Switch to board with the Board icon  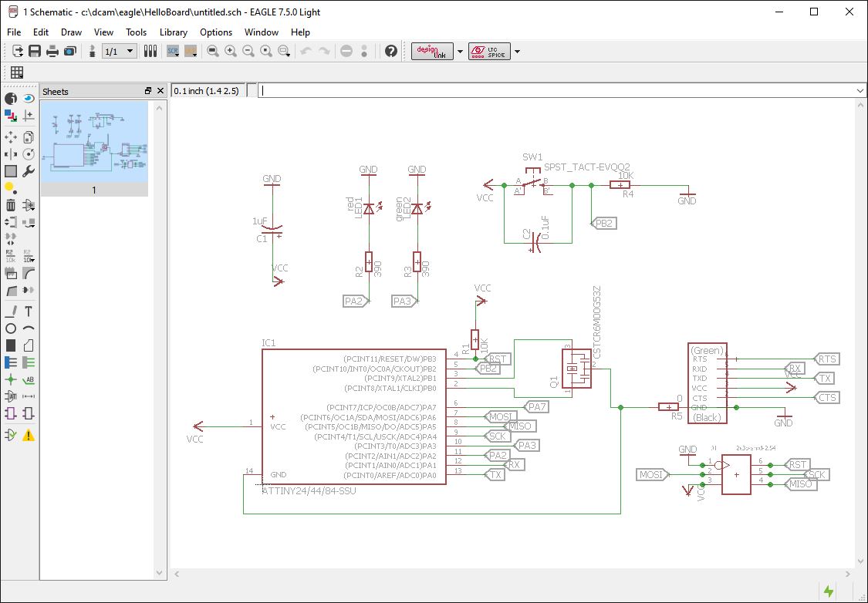coord(92,52)
